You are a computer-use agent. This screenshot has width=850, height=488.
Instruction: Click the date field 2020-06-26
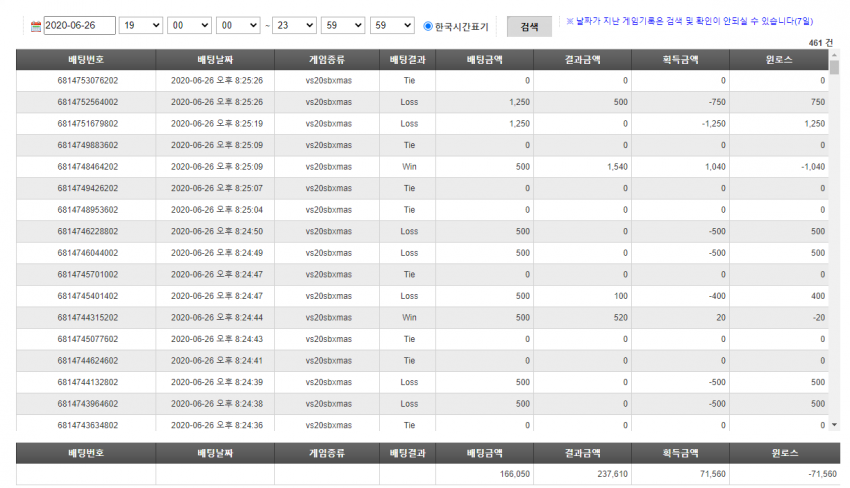pos(79,25)
